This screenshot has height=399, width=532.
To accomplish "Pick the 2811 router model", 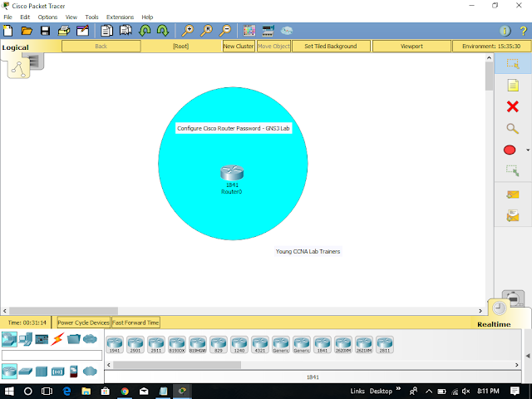I will (384, 345).
